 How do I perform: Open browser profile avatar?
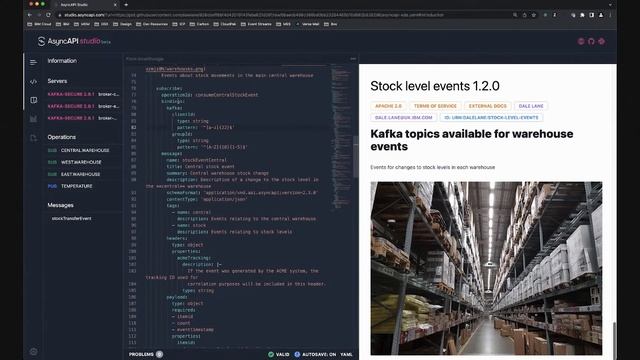601,15
